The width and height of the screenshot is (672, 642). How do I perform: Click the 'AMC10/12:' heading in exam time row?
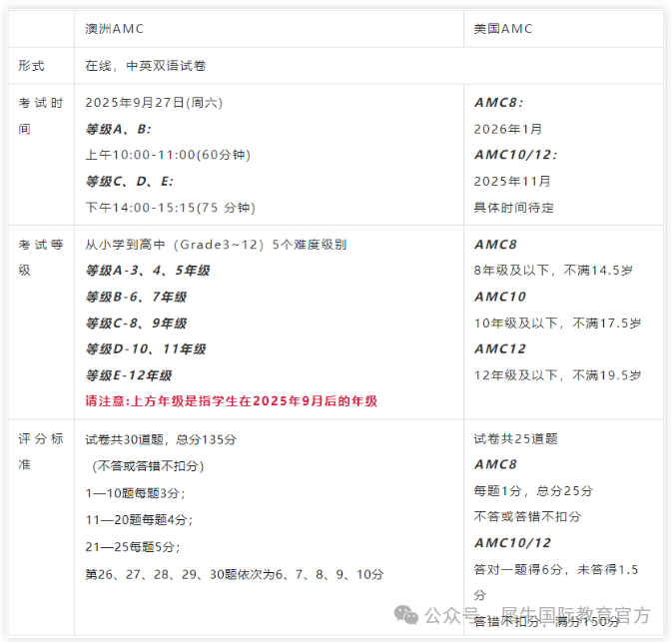(x=515, y=155)
